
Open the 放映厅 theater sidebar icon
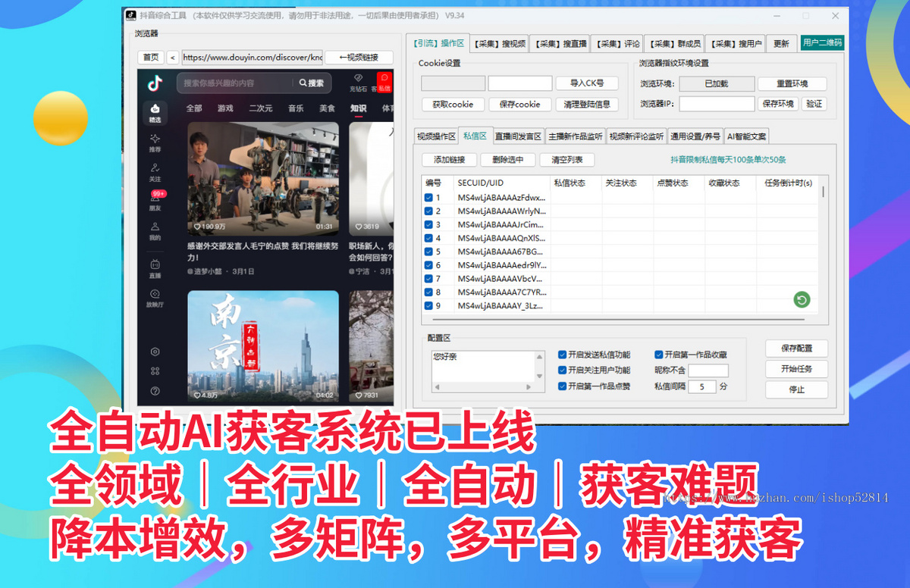click(x=155, y=298)
